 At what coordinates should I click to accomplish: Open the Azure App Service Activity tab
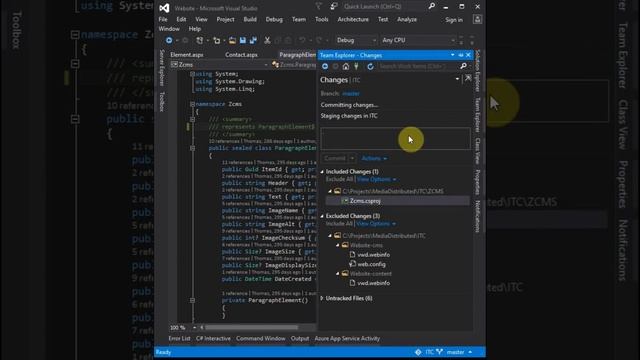tap(347, 338)
